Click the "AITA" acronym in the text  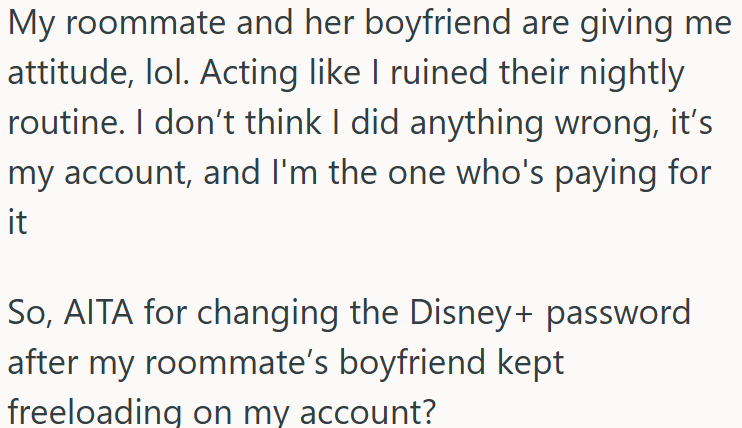(x=98, y=313)
